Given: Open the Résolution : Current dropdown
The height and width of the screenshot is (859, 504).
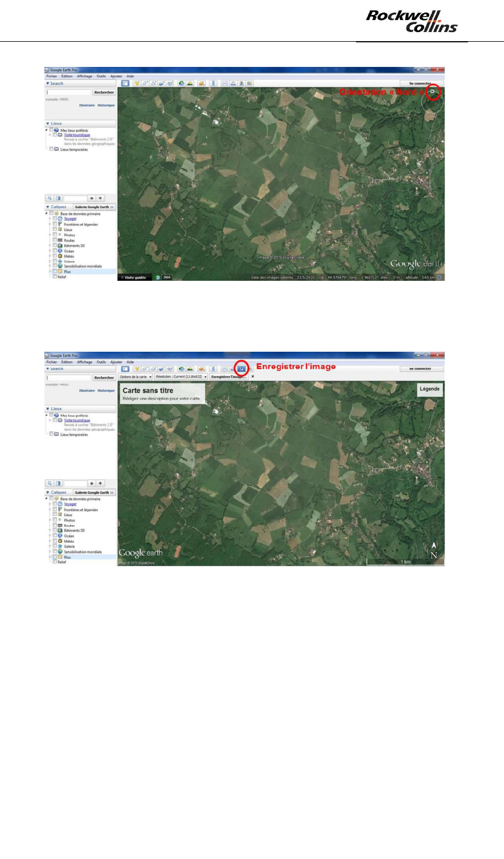Looking at the screenshot, I should point(181,377).
